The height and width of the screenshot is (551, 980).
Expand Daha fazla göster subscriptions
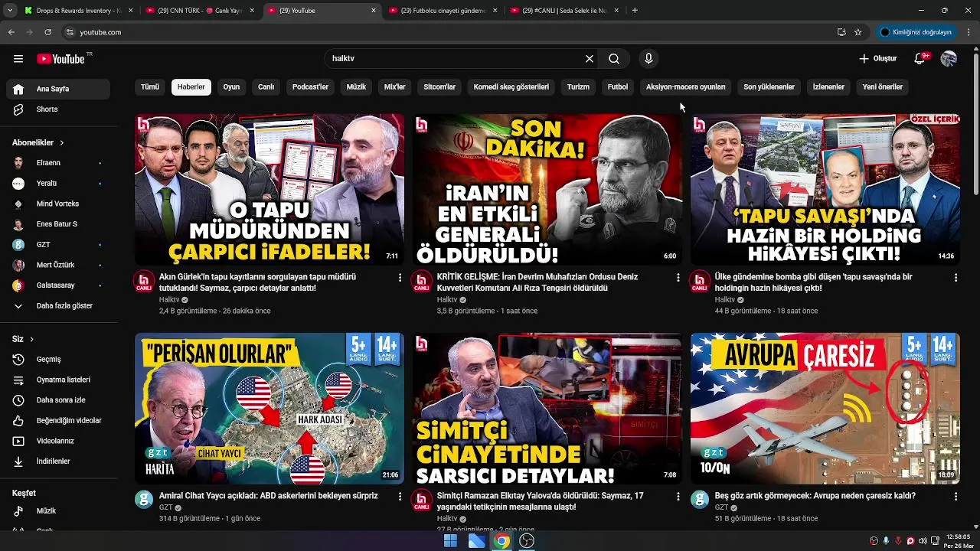58,306
